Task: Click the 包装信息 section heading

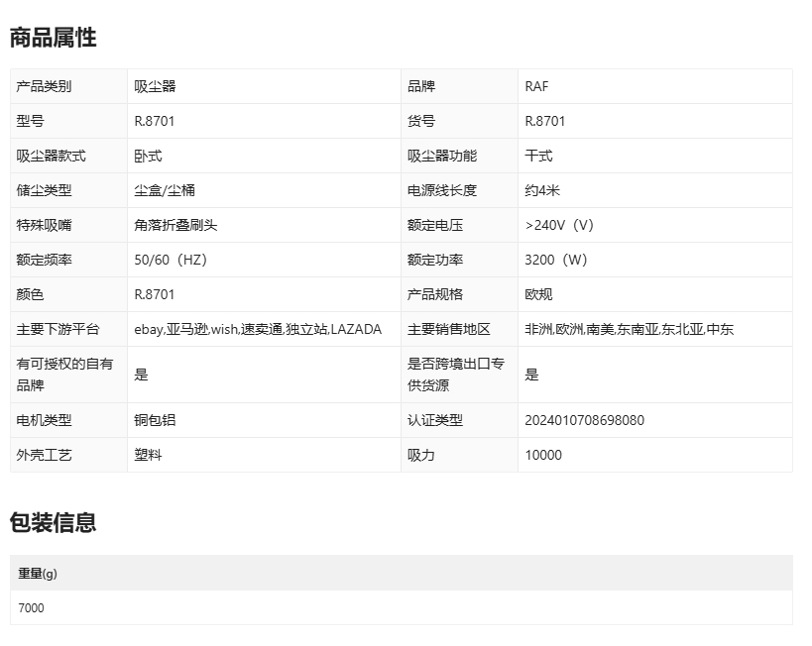Action: [53, 522]
